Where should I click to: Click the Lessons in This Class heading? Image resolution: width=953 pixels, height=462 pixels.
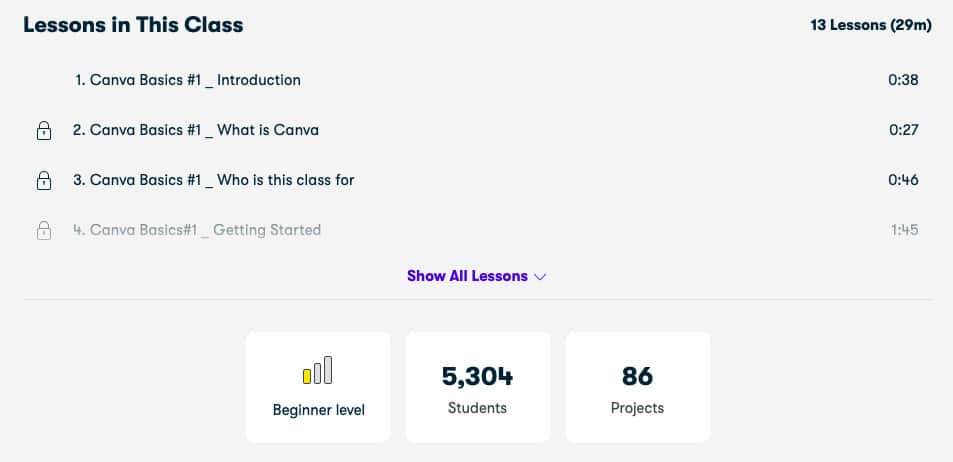point(133,25)
